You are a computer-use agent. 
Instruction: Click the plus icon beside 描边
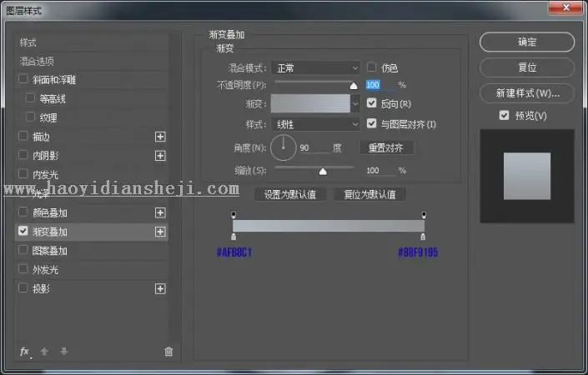pyautogui.click(x=160, y=137)
